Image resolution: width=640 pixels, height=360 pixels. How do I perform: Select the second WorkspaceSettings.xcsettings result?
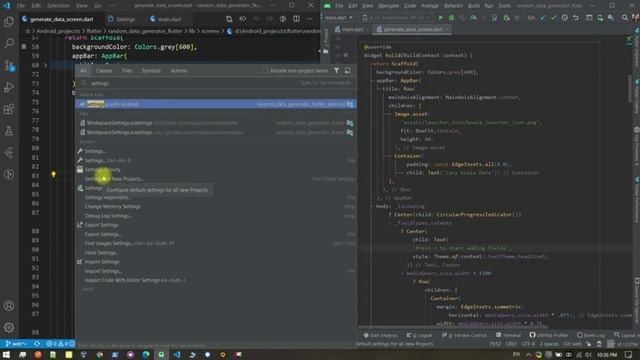pos(216,132)
